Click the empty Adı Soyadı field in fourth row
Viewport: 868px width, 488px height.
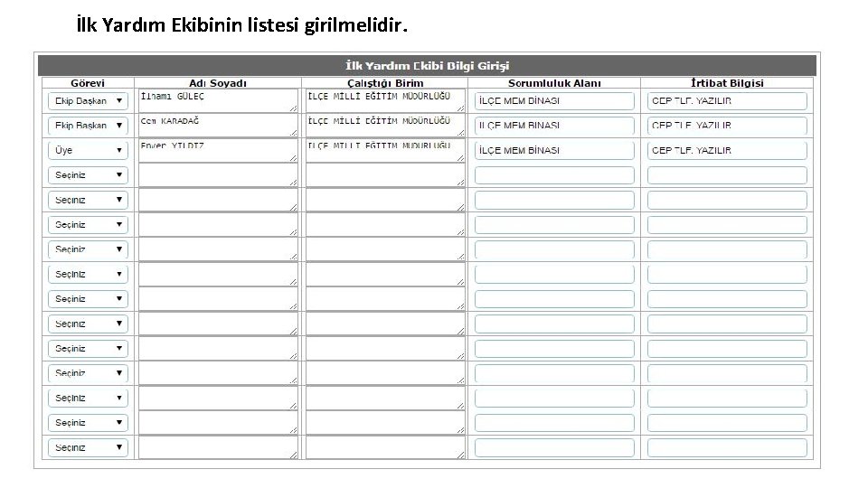(218, 175)
